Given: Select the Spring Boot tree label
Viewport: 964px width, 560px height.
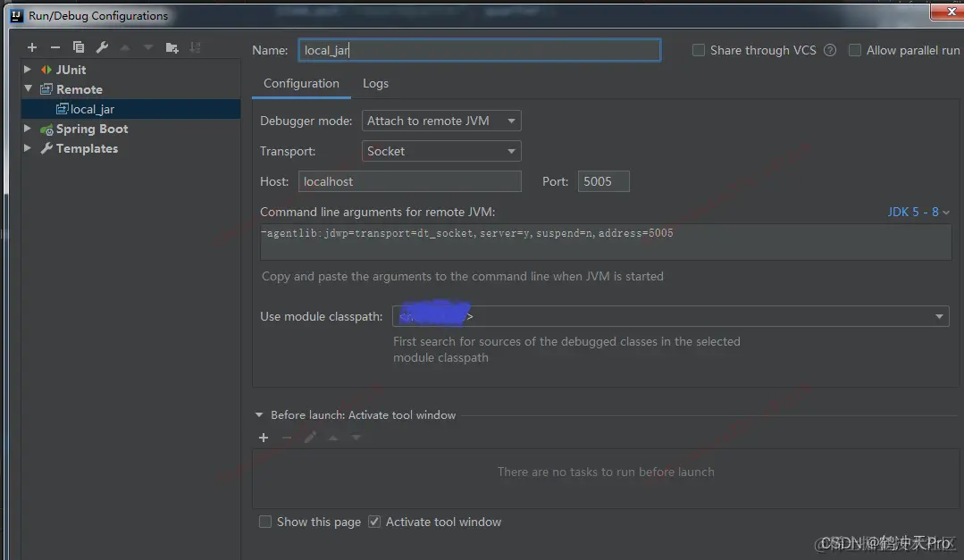Looking at the screenshot, I should [92, 130].
